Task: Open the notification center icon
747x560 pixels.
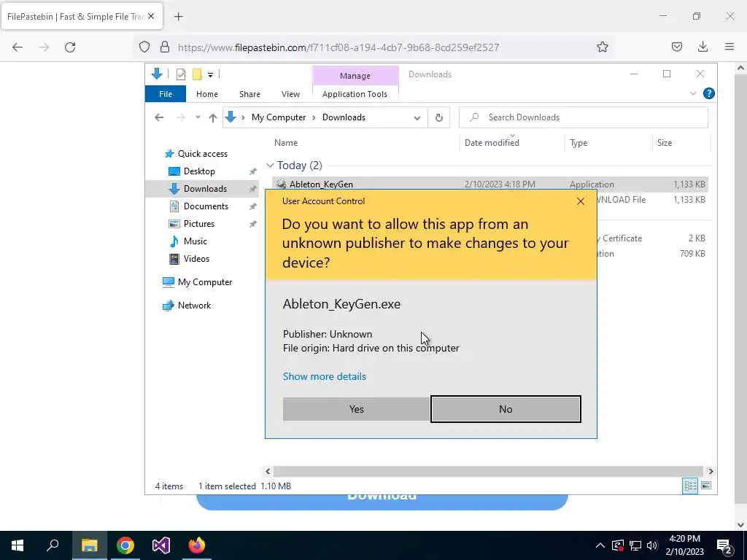Action: click(724, 545)
